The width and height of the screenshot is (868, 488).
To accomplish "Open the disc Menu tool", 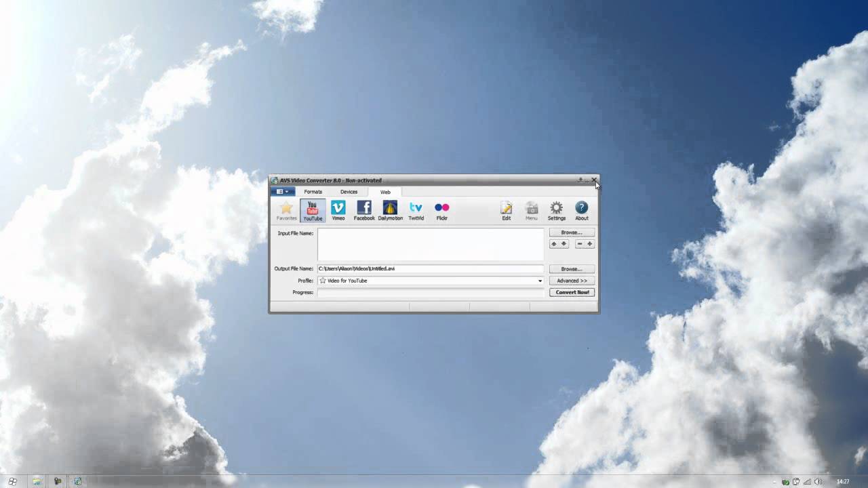I will [x=531, y=210].
